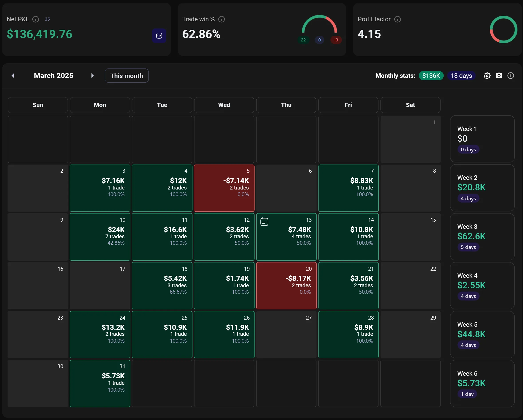The width and height of the screenshot is (523, 420).
Task: Click the Net P&L info icon
Action: (35, 19)
